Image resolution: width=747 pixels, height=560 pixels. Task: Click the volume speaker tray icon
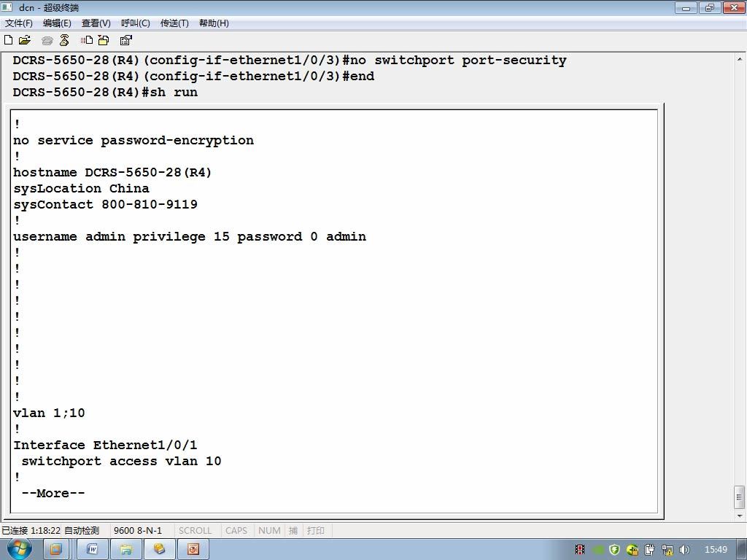684,550
